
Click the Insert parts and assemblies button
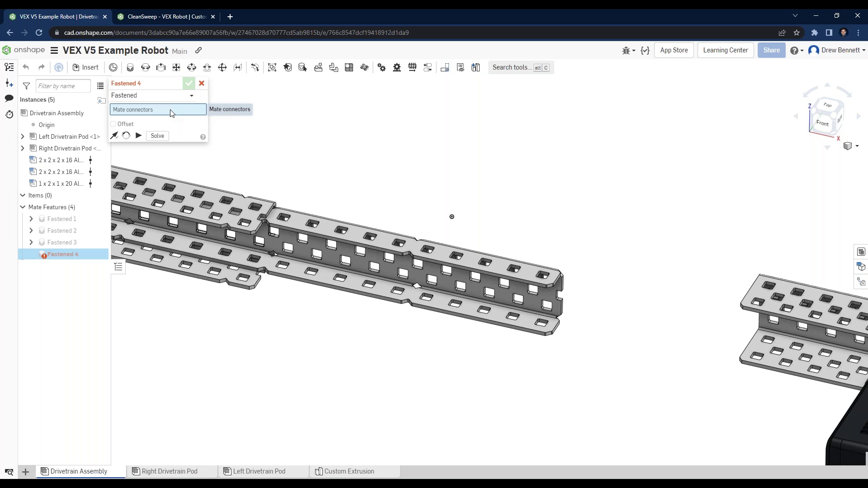[85, 67]
